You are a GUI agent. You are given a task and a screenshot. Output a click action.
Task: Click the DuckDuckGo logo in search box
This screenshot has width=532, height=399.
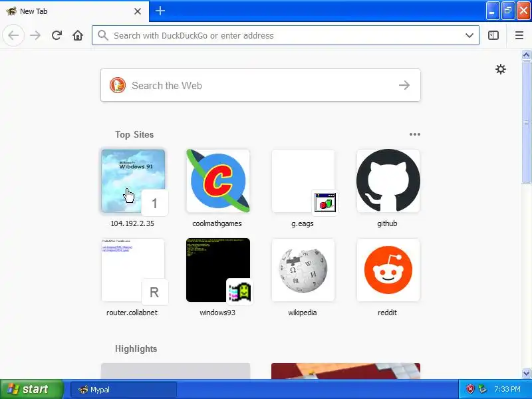[x=118, y=85]
